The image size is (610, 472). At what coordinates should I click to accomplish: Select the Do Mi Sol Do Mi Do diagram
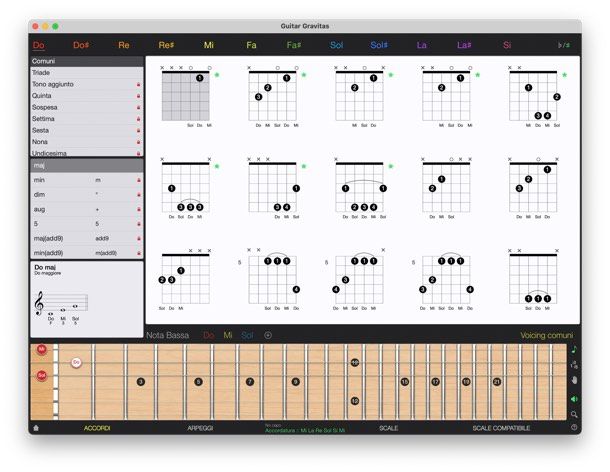click(446, 279)
